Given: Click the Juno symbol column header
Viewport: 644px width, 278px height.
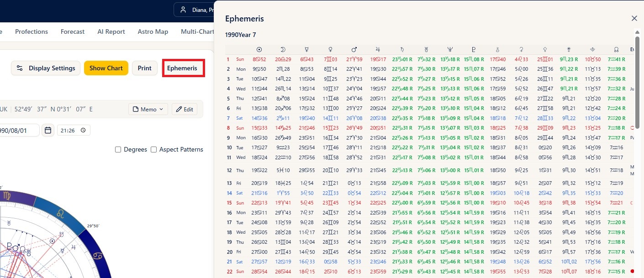Looking at the screenshot, I should tap(569, 49).
